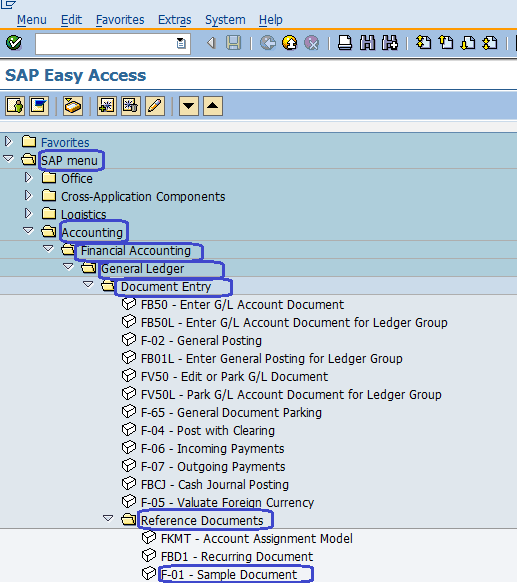Select F-05 - Valuate Foreign Currency
The image size is (517, 583).
coord(227,503)
